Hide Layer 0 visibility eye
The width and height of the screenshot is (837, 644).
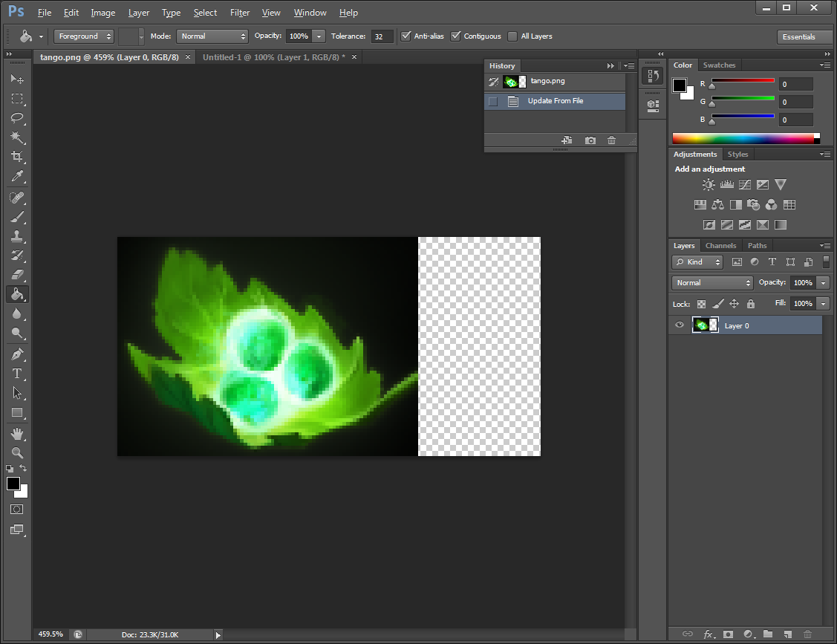coord(679,325)
